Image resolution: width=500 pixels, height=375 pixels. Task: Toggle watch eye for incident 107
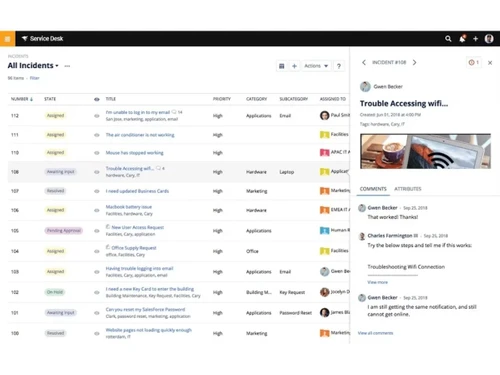[x=97, y=191]
